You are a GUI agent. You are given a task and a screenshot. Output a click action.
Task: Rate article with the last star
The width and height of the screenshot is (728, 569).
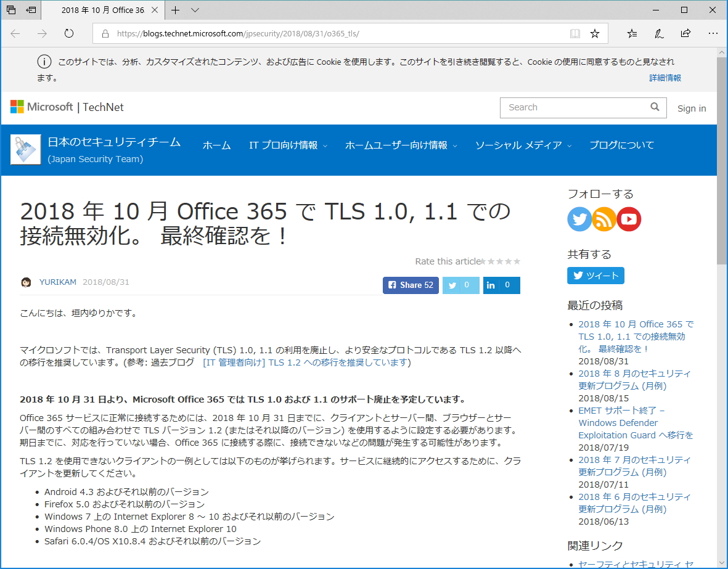point(517,261)
